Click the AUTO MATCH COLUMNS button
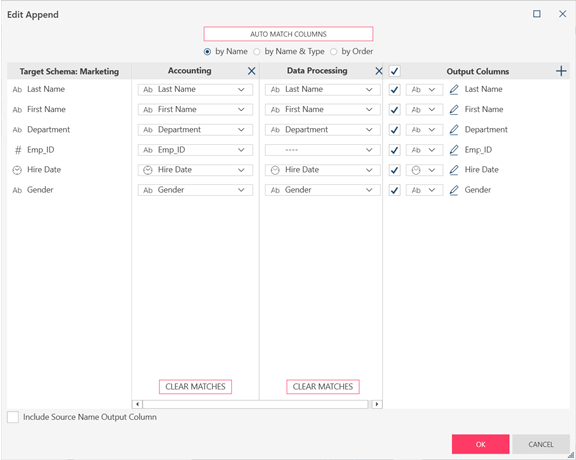576x460 pixels. coord(288,34)
